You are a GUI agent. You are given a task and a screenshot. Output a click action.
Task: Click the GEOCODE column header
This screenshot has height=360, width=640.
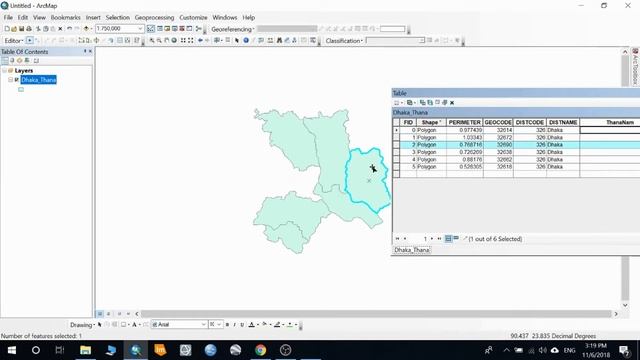tap(498, 122)
